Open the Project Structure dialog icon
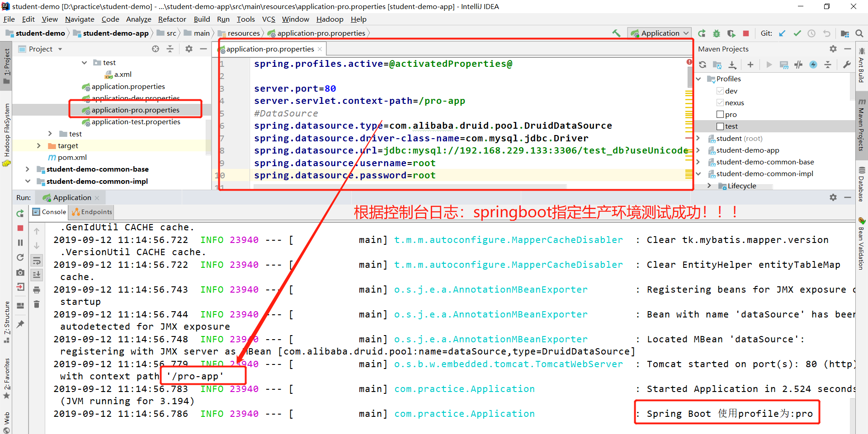The image size is (868, 434). pyautogui.click(x=844, y=33)
